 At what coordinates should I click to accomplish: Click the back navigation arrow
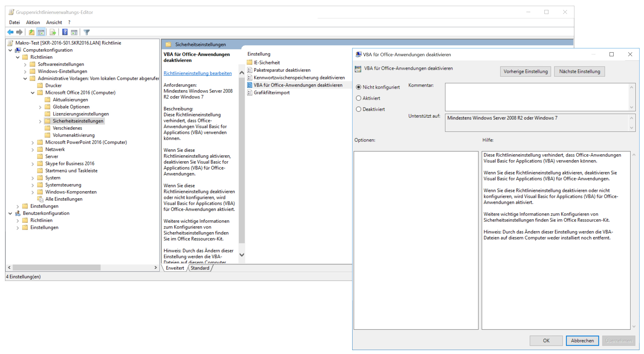pyautogui.click(x=11, y=32)
